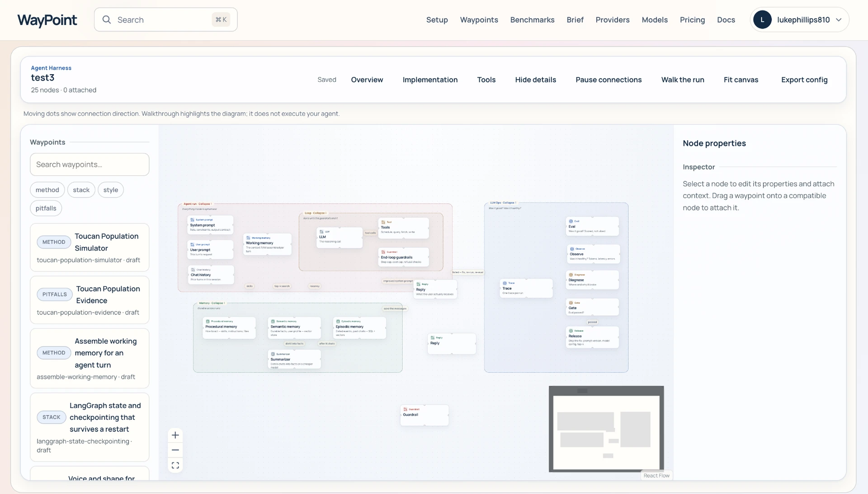Click the magnifier icon in the top search bar

click(x=107, y=19)
